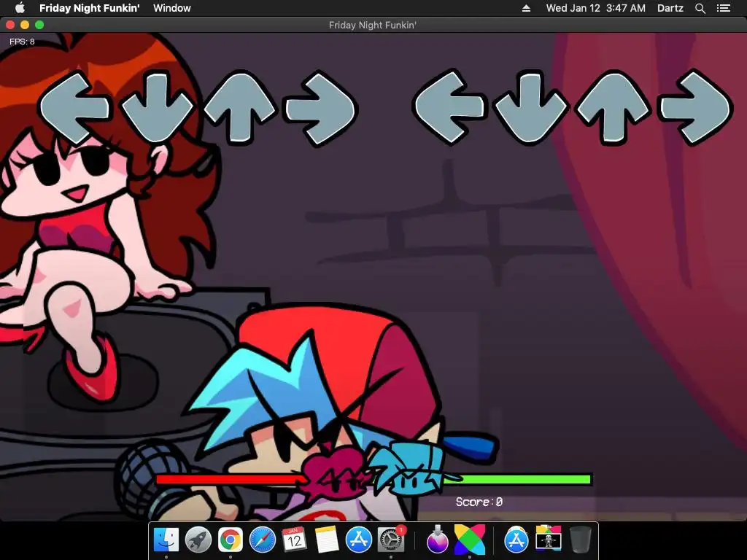This screenshot has width=747, height=560.
Task: Open the Window menu
Action: pyautogui.click(x=171, y=8)
